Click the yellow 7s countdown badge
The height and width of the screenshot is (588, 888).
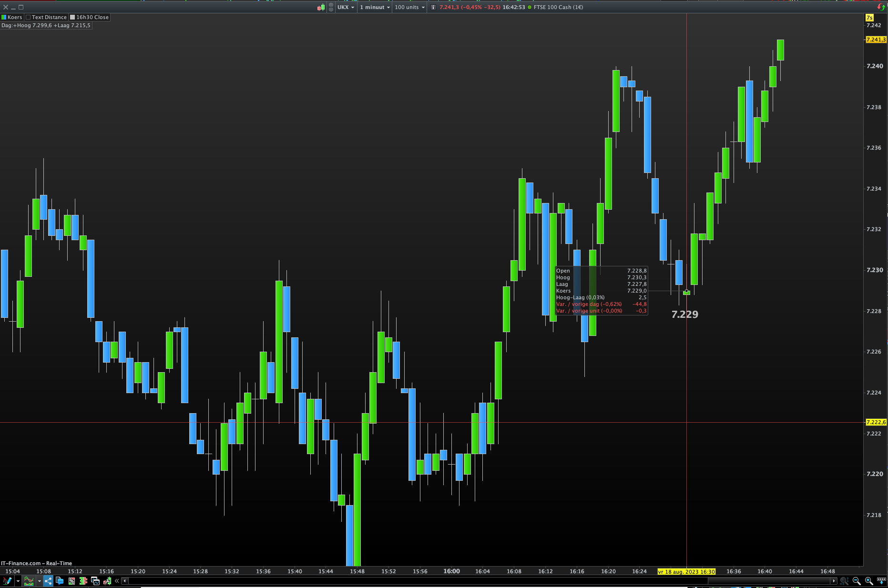pos(870,18)
